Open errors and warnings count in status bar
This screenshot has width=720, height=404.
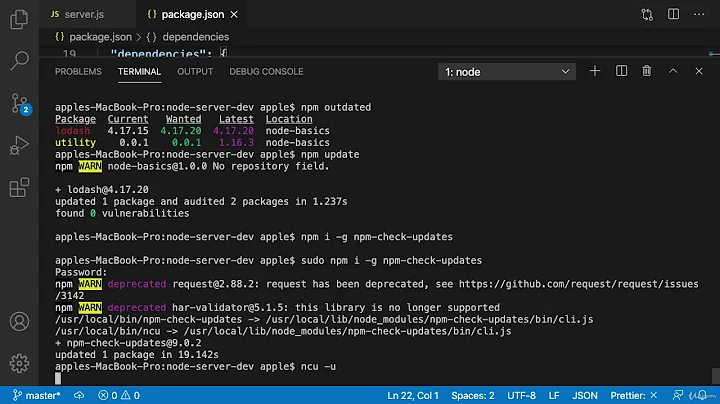(119, 395)
